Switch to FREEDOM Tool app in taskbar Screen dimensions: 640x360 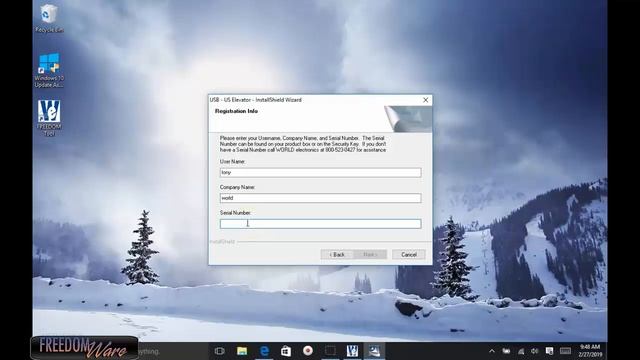click(352, 351)
